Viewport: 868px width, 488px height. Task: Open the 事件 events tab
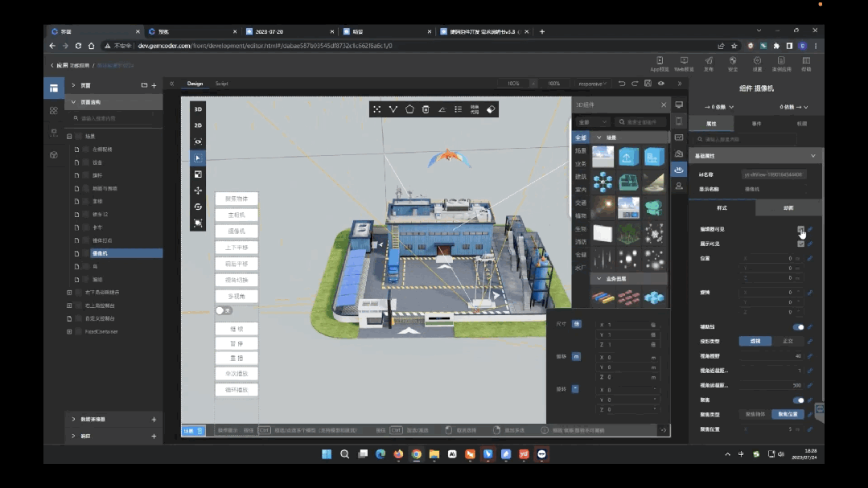click(x=756, y=124)
